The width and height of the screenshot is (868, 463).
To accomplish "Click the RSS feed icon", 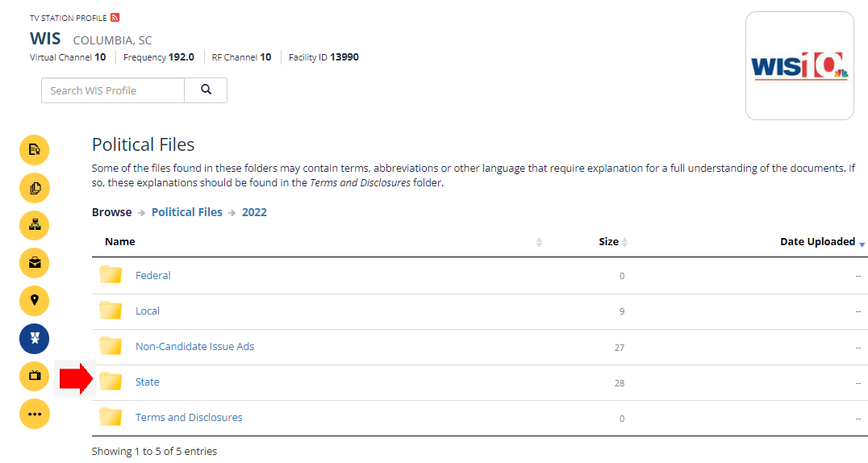I will click(x=115, y=18).
